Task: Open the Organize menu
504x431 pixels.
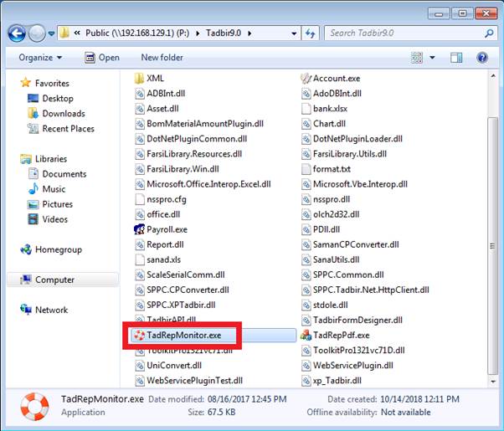Action: coord(40,58)
